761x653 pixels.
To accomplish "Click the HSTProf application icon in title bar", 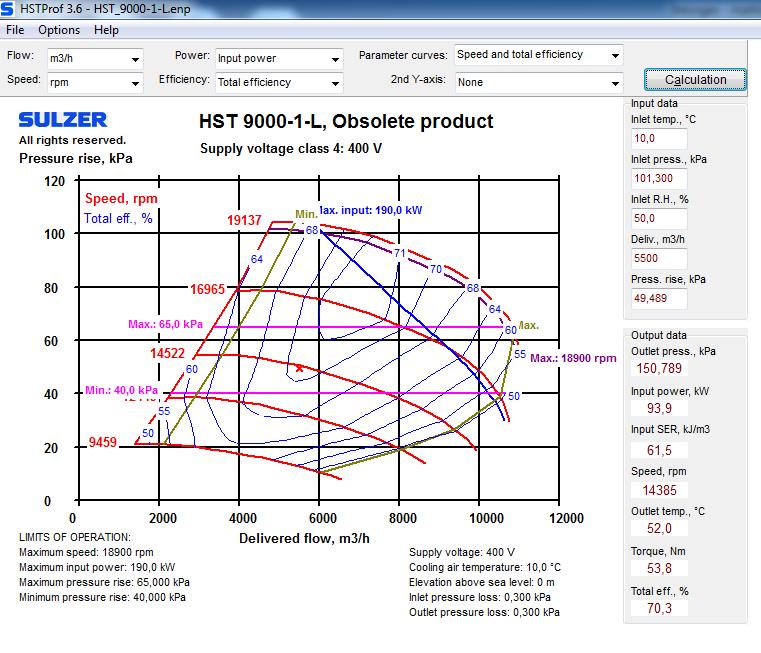I will [7, 9].
